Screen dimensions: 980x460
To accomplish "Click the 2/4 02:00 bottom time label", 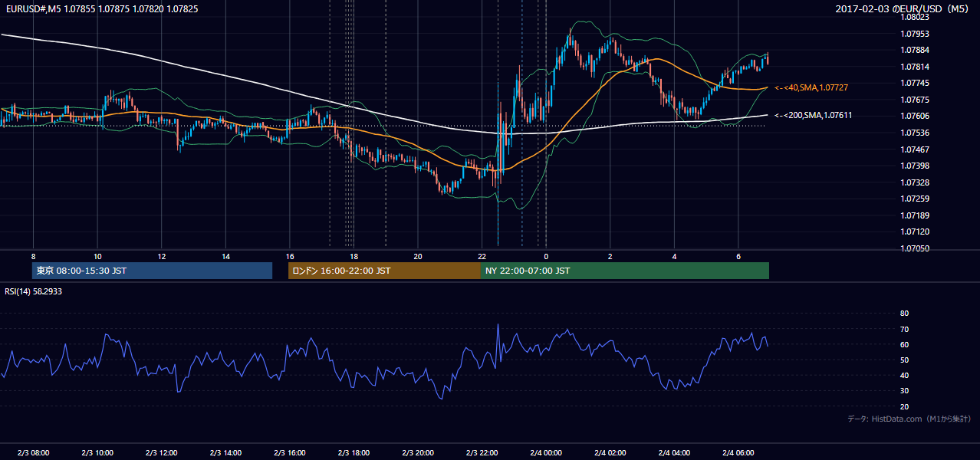I will point(610,453).
